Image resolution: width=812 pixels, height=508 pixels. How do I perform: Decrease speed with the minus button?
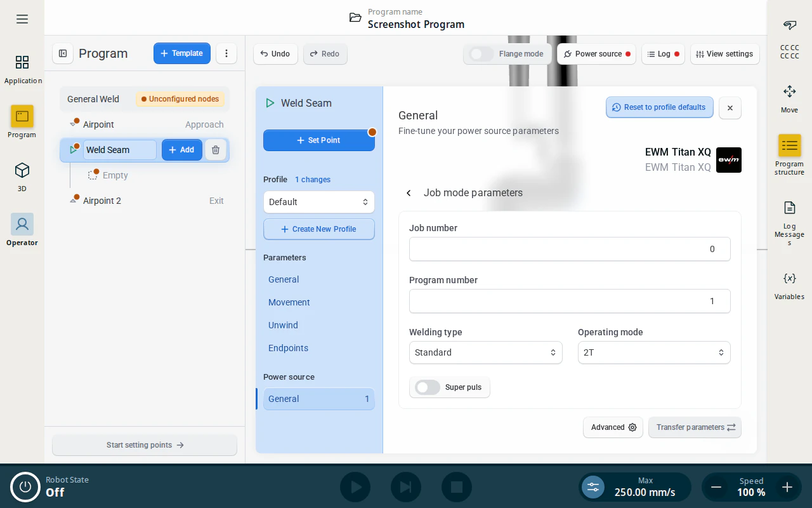(716, 487)
